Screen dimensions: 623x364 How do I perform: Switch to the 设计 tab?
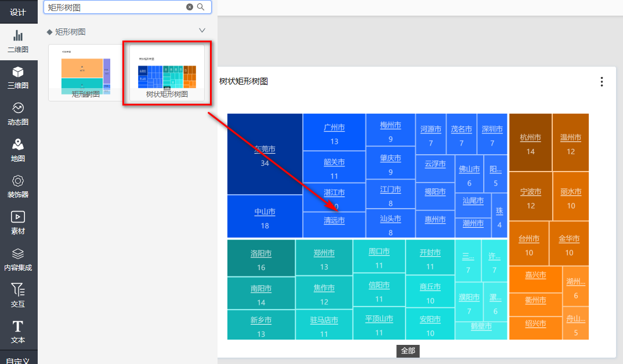pos(18,12)
